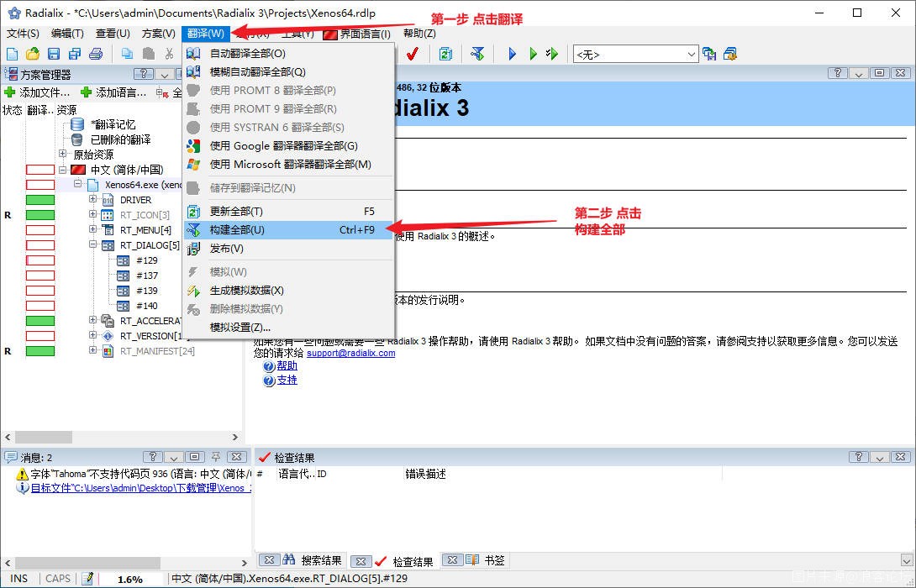Toggle the CAPS indicator in status bar
Image resolution: width=916 pixels, height=588 pixels.
click(x=58, y=579)
